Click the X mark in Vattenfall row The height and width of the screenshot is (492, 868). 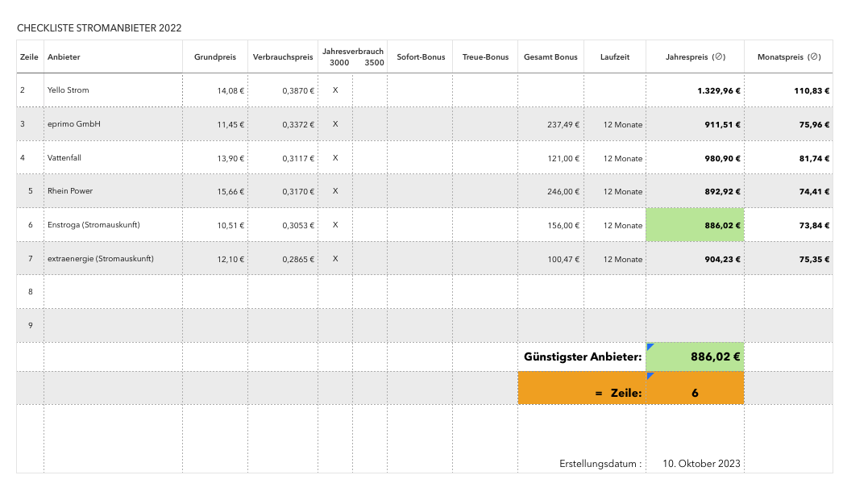[x=335, y=158]
